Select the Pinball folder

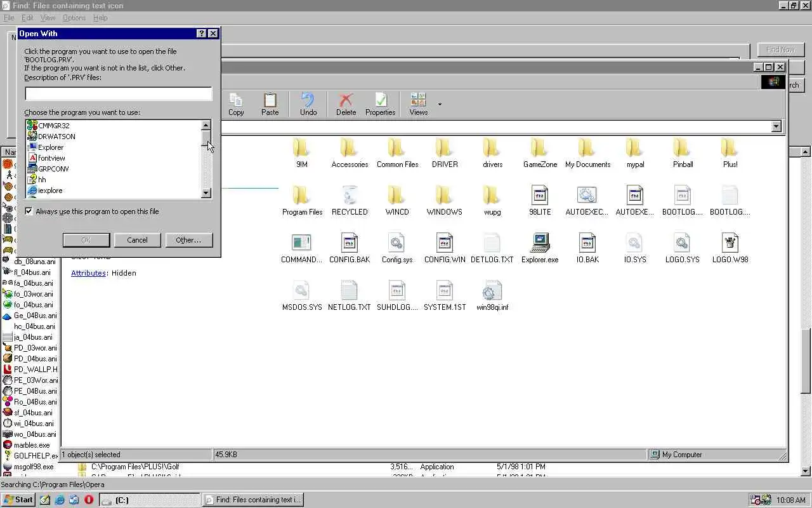(683, 153)
